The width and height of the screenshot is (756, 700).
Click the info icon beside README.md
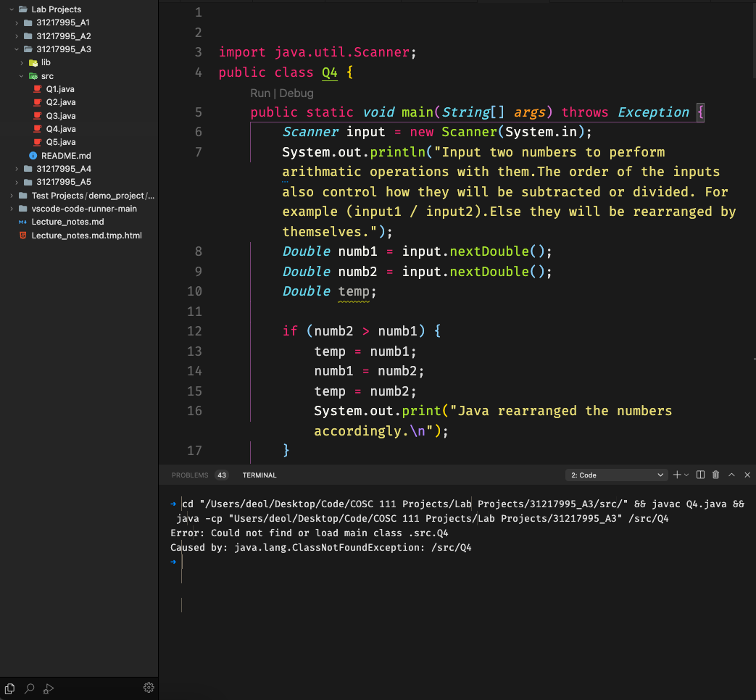click(x=33, y=156)
